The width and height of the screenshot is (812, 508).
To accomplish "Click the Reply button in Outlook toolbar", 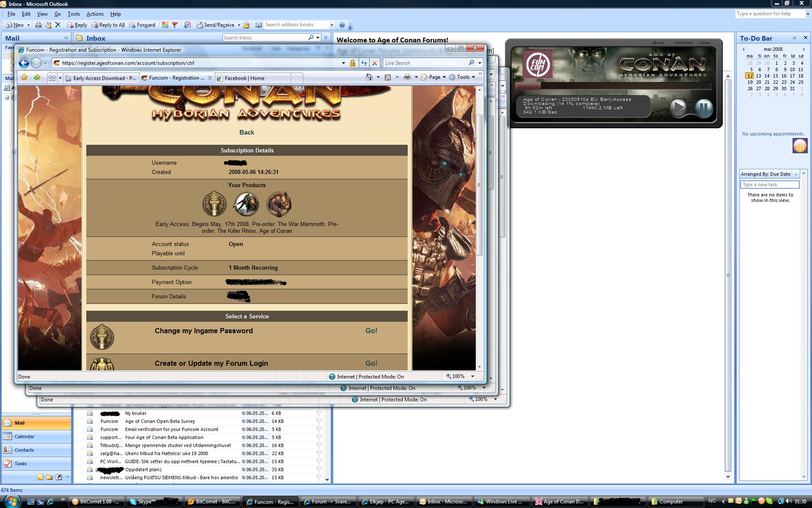I will tap(77, 25).
